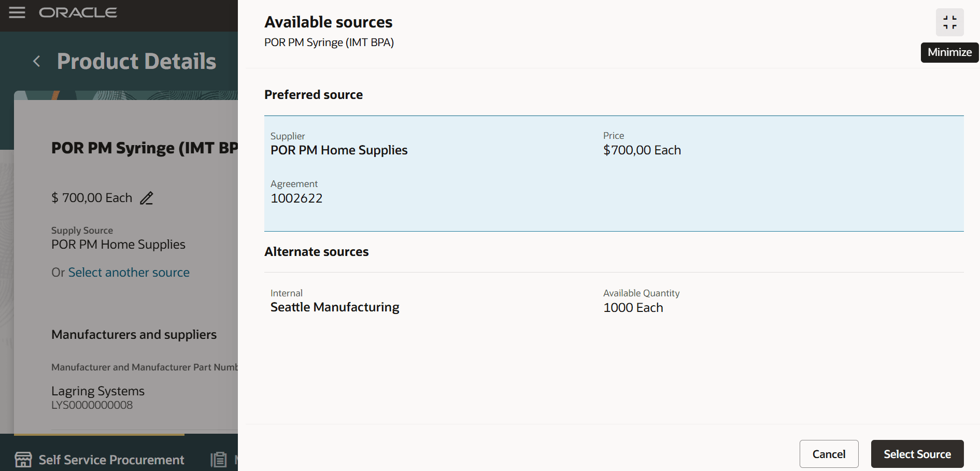The width and height of the screenshot is (980, 471).
Task: Open the Self Service Procurement tab
Action: [111, 459]
